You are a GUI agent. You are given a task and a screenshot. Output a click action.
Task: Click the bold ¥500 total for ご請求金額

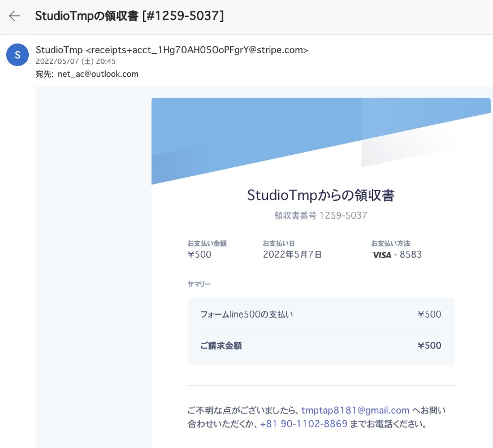coord(430,346)
